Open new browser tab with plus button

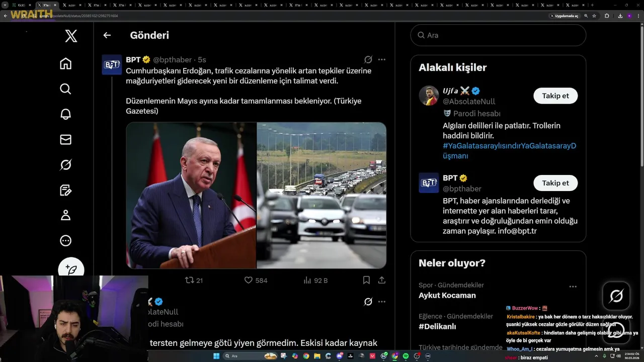click(592, 5)
